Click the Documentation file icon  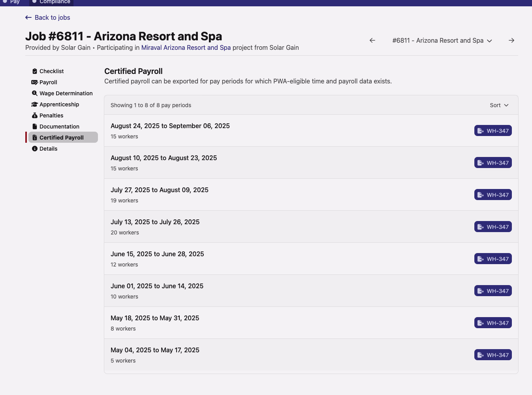pos(35,127)
